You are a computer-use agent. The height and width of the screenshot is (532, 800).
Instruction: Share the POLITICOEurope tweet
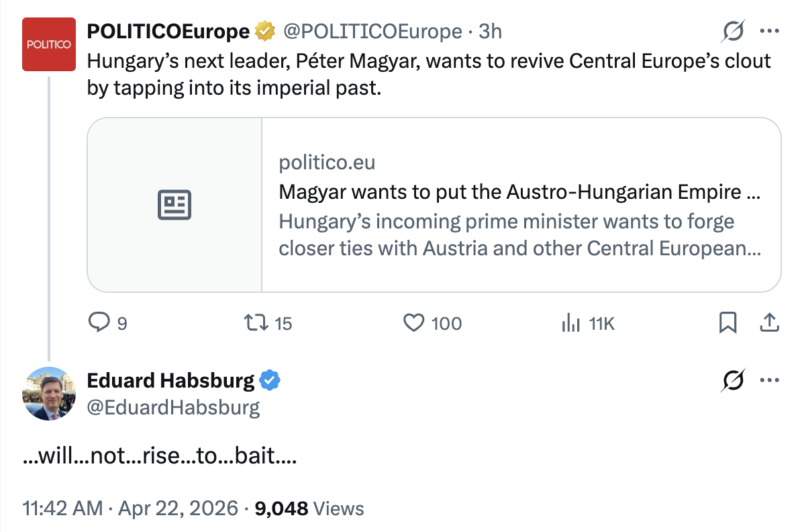point(770,323)
